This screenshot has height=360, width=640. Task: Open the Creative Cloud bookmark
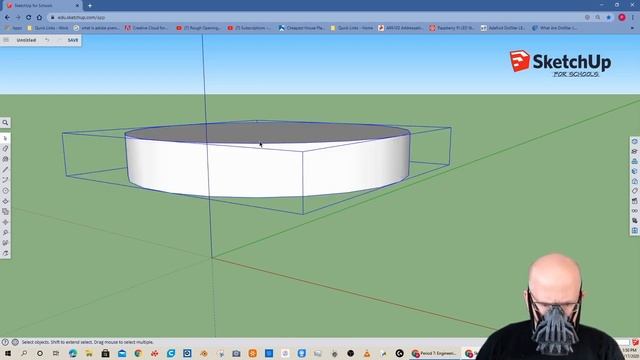[146, 28]
